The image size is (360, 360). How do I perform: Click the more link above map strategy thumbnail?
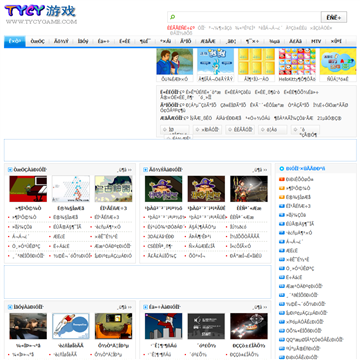(x=124, y=170)
